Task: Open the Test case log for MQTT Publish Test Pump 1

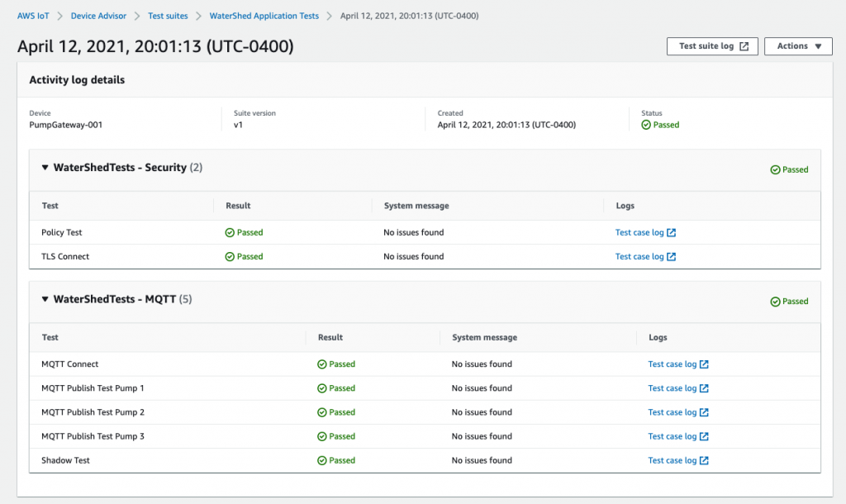Action: (x=673, y=388)
